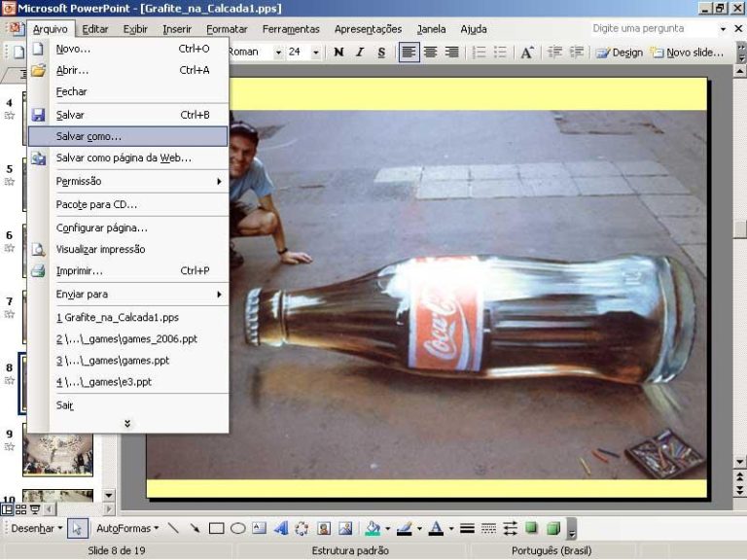This screenshot has width=747, height=560.
Task: Open Editar menu
Action: [95, 29]
